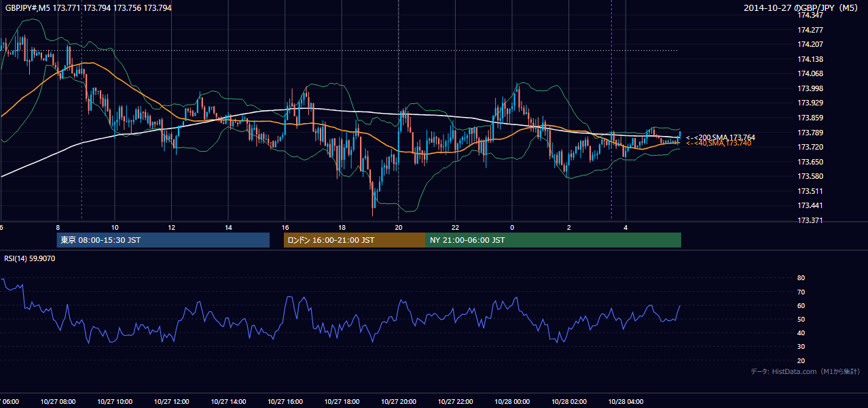The width and height of the screenshot is (868, 408).
Task: Click the chart title '2014-10-27 のGBP/JPY (M5)'
Action: click(x=801, y=7)
